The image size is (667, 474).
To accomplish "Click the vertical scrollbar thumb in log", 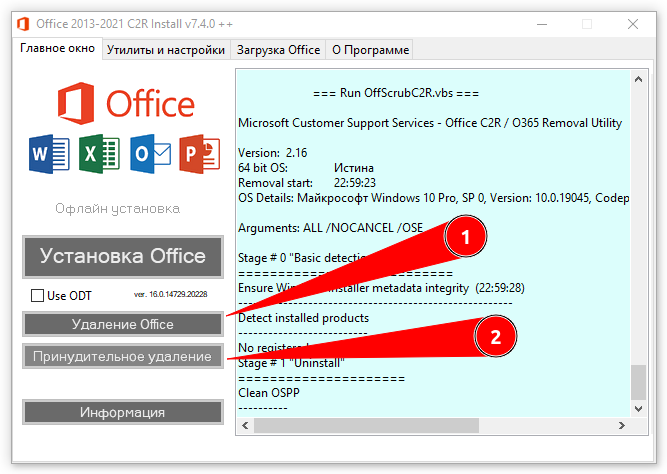I will (x=638, y=382).
